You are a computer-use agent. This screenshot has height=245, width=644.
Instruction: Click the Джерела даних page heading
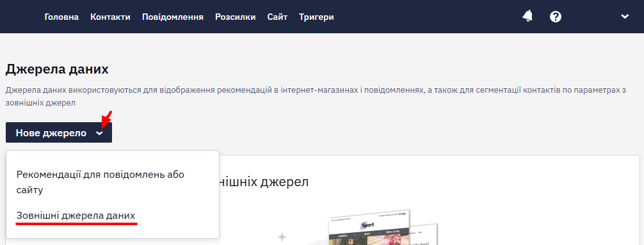(57, 69)
